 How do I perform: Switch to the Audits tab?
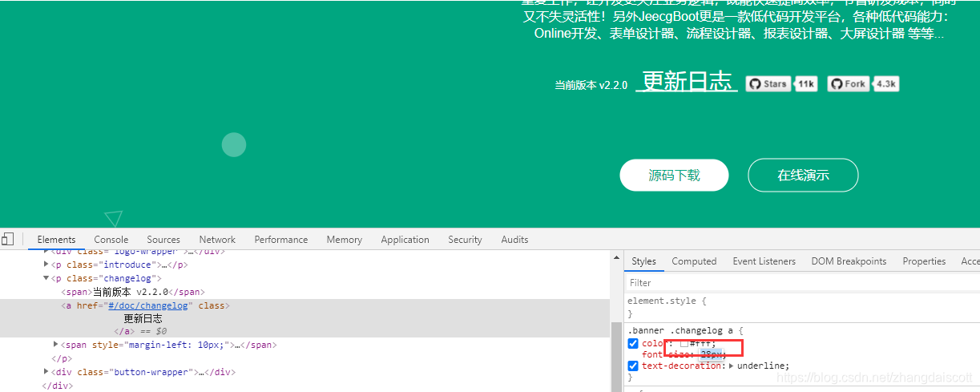(514, 240)
